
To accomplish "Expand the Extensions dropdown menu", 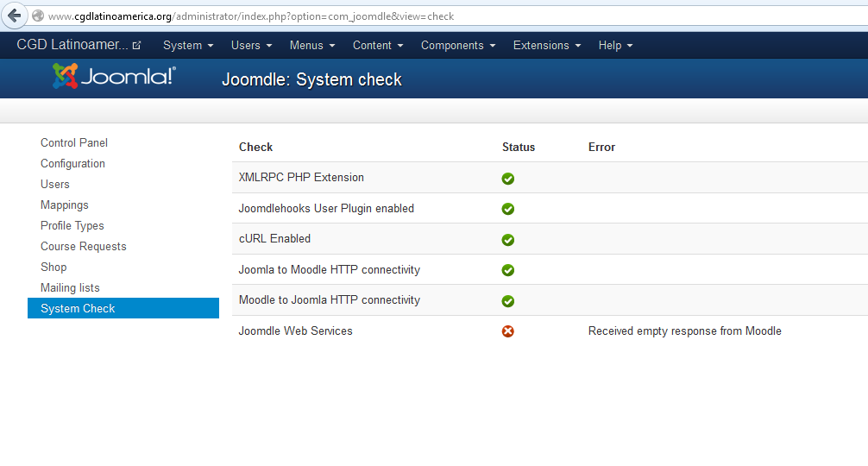I will coord(546,46).
